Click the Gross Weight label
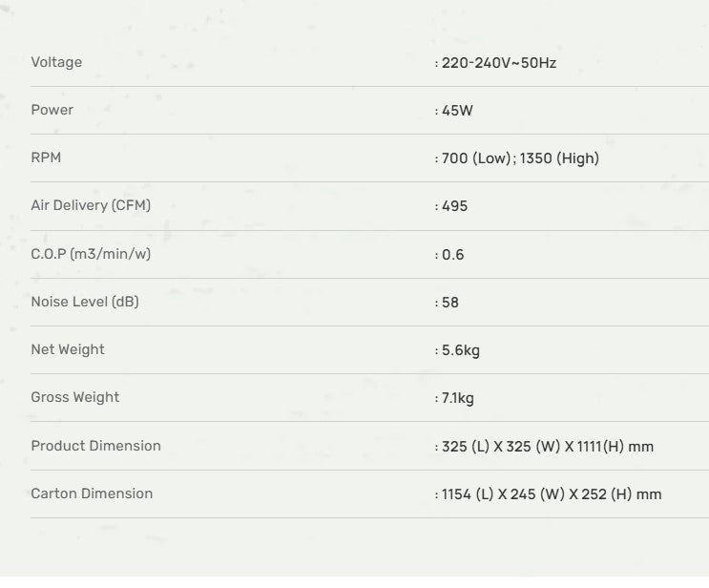The width and height of the screenshot is (709, 588). (x=75, y=397)
